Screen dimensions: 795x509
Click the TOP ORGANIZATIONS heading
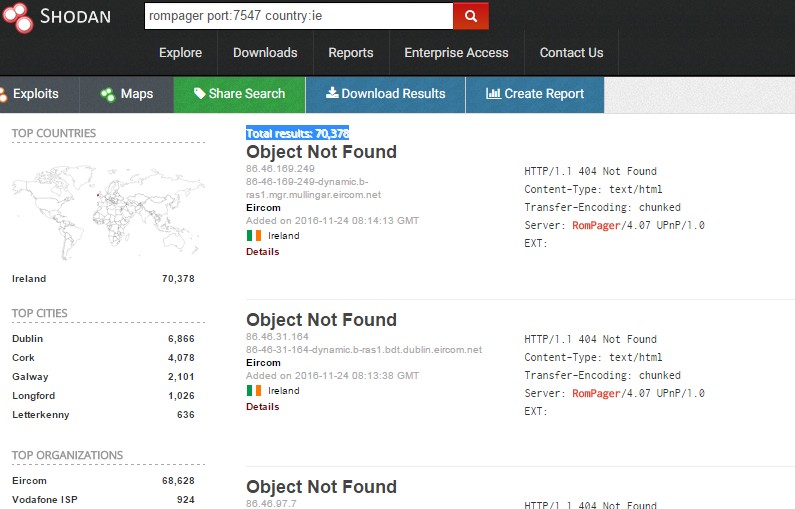pyautogui.click(x=67, y=455)
